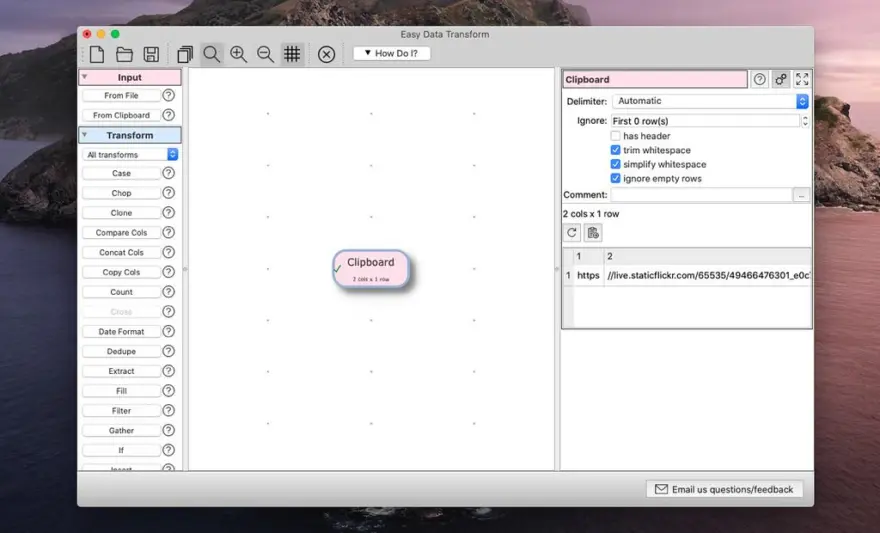Click the paste clipboard icon beside refresh

point(593,233)
